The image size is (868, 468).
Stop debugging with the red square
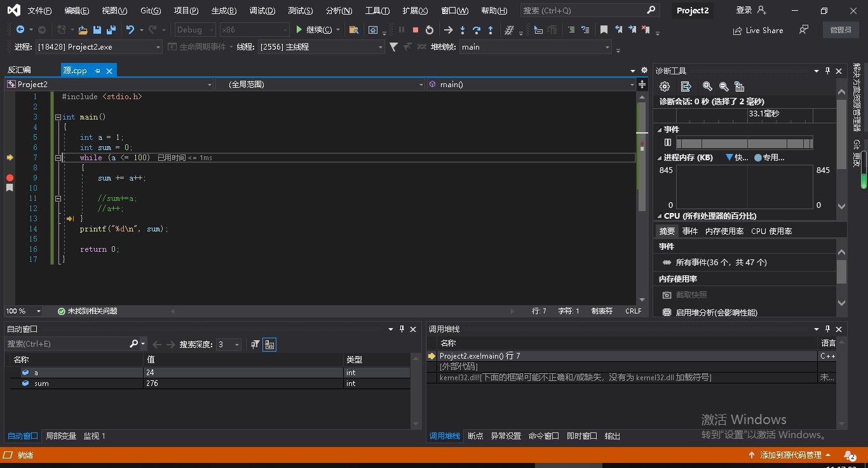pos(416,30)
